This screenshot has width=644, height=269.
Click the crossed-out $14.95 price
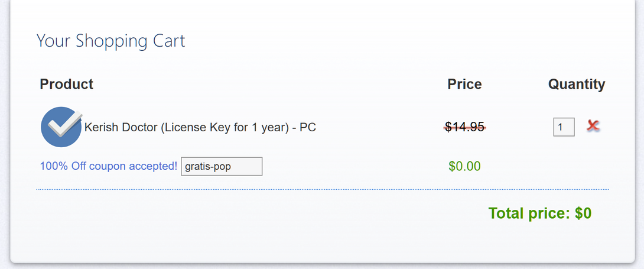pyautogui.click(x=464, y=126)
